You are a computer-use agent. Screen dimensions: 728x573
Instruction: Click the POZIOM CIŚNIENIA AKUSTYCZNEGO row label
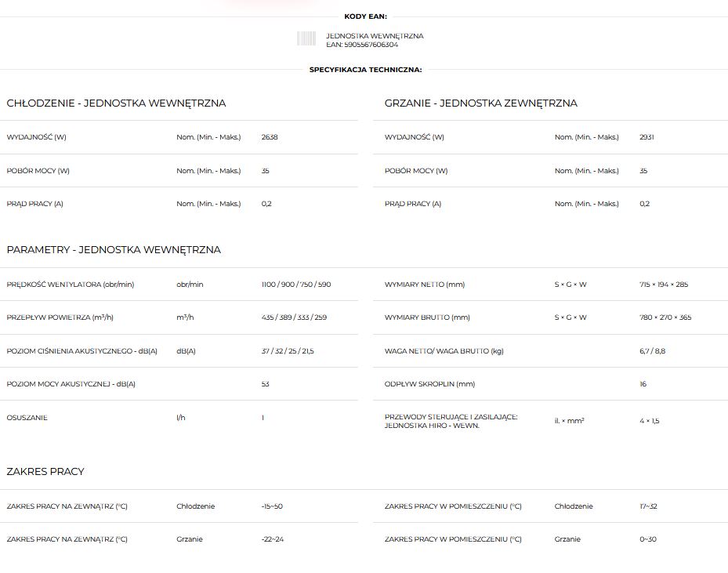coord(81,351)
